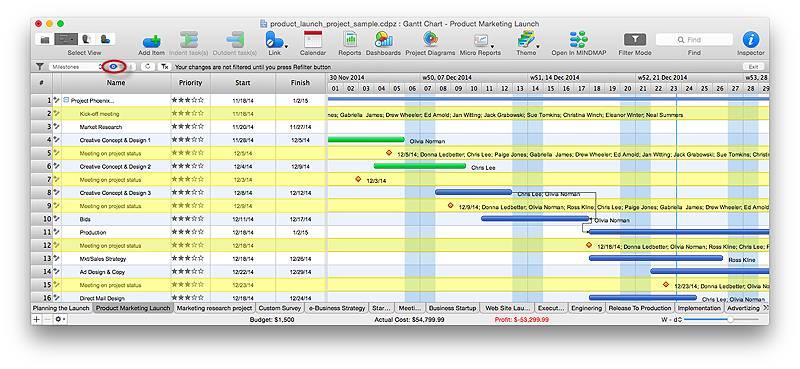Open the Reports toolbar icon

(350, 39)
